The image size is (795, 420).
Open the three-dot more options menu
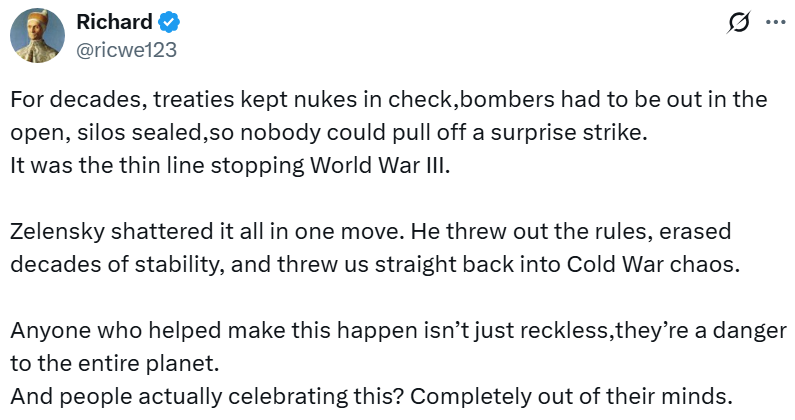(x=775, y=23)
